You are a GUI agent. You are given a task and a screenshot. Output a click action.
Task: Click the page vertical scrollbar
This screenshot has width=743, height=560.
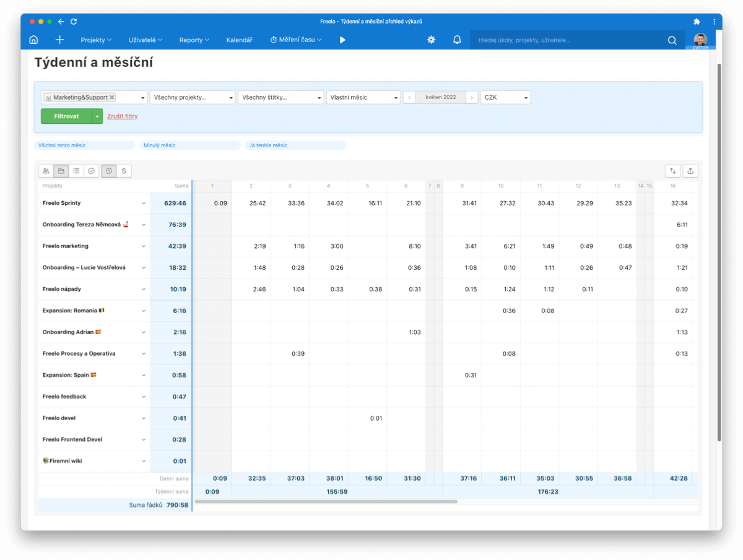[719, 252]
